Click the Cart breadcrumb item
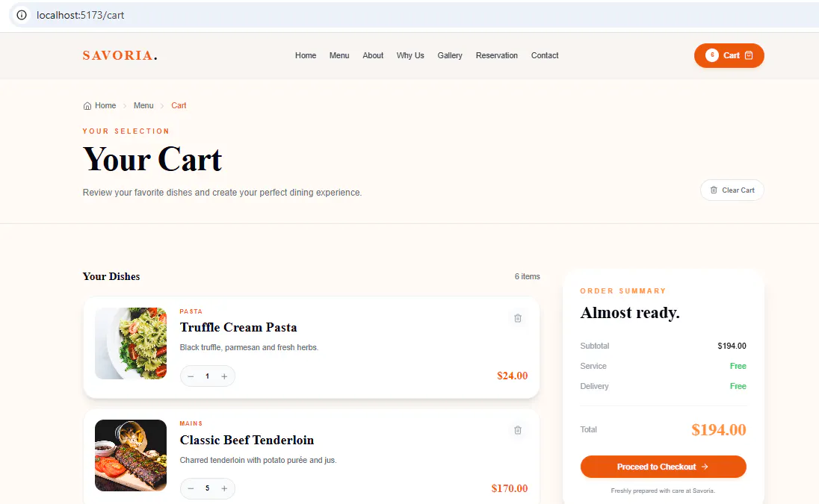Screen dimensions: 819x504 tap(179, 105)
